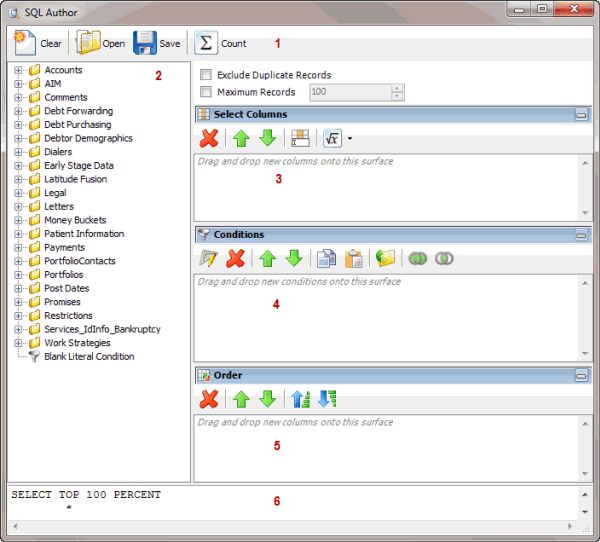Select the Payments folder

click(64, 247)
